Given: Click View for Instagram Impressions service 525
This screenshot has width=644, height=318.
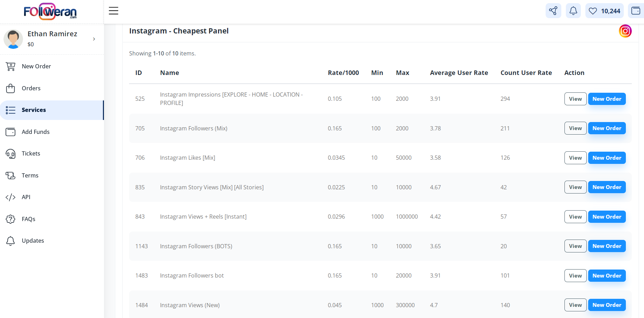Looking at the screenshot, I should [x=575, y=99].
